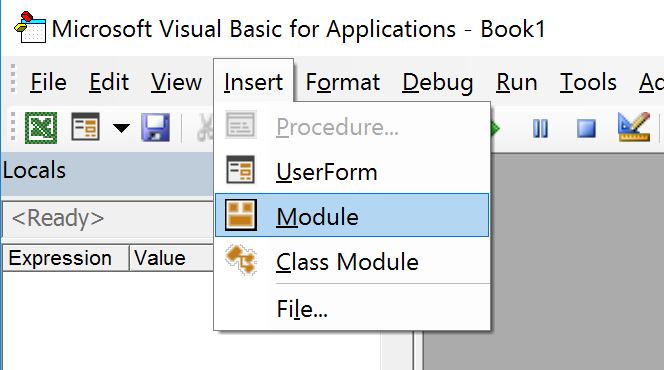Open the insert object dropdown arrow
The width and height of the screenshot is (664, 370).
point(121,127)
